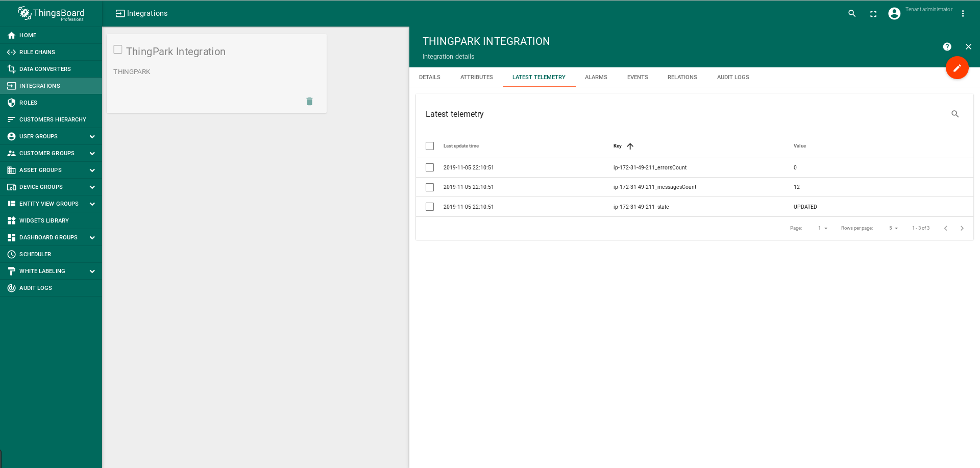Go to previous telemetry page
This screenshot has height=468, width=980.
(x=946, y=228)
